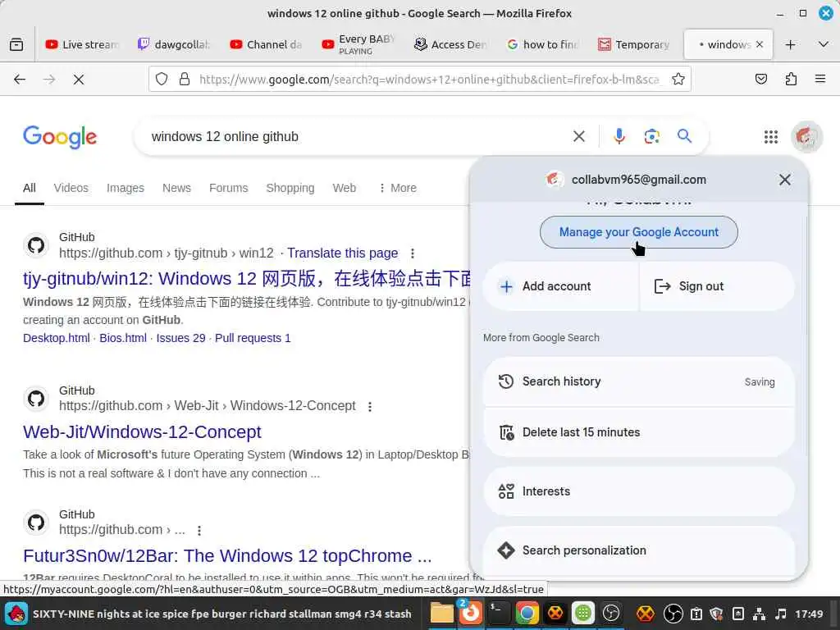Viewport: 840px width, 630px height.
Task: Click Sign out button
Action: 717,286
